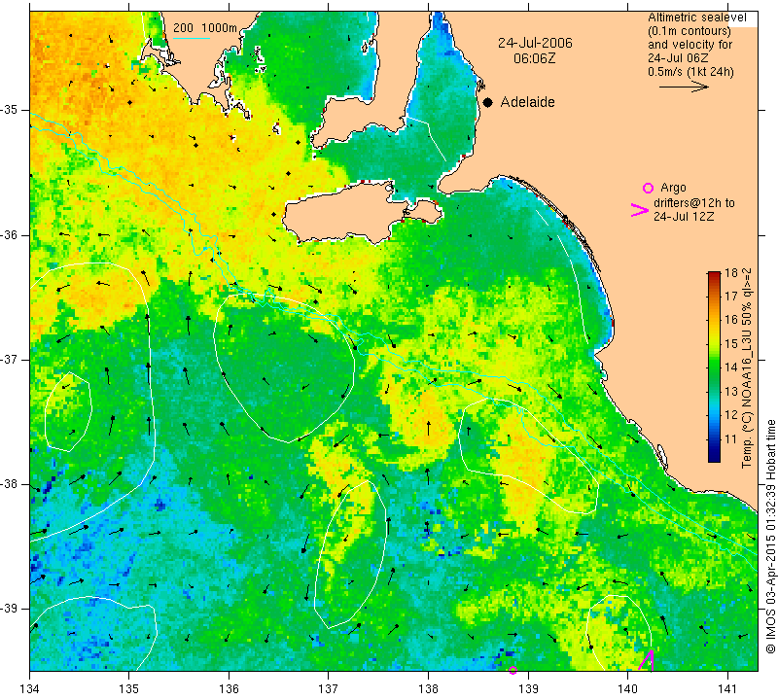Click the 15 degree colorbar label

pos(731,343)
